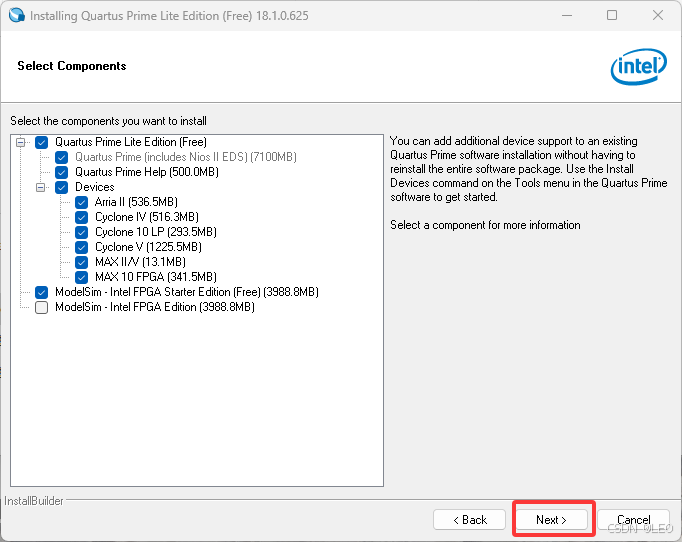Close the installer window
682x542 pixels.
coord(658,15)
